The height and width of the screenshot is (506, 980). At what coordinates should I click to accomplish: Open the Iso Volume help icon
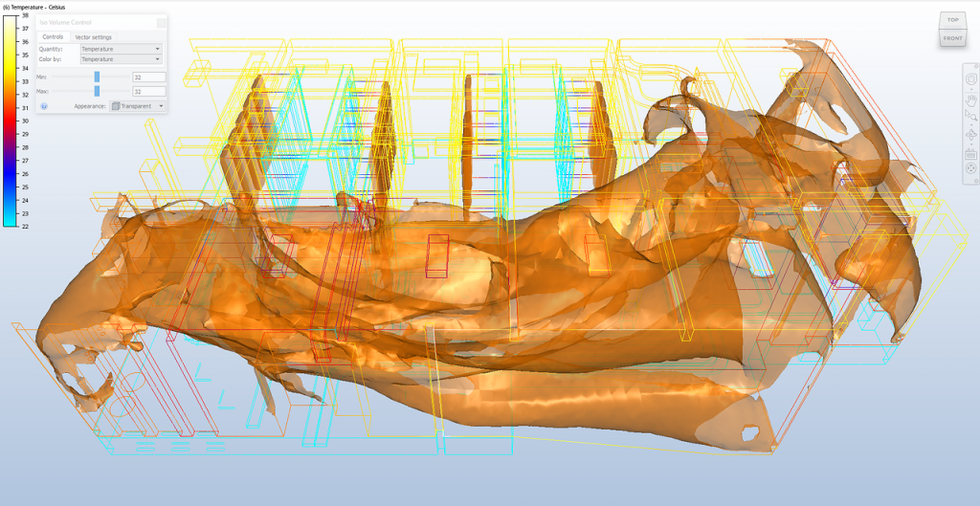[44, 106]
